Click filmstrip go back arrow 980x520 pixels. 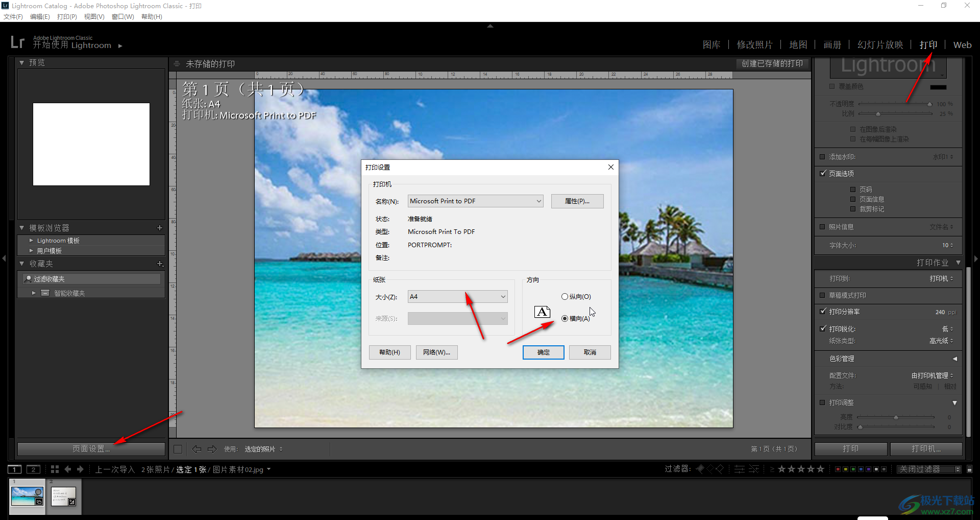tap(67, 469)
